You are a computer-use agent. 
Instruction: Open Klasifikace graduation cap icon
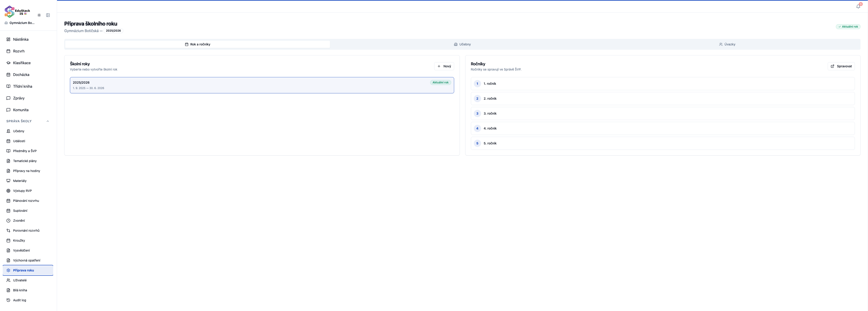(8, 63)
